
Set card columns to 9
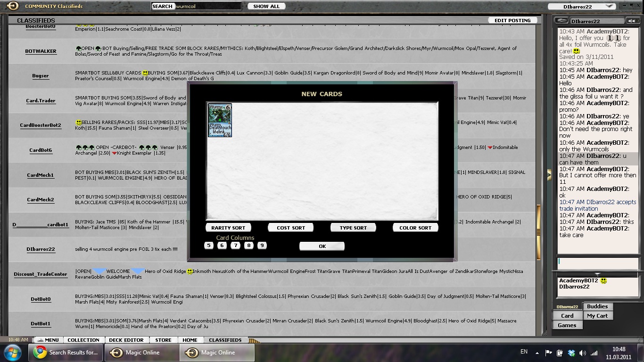coord(262,245)
